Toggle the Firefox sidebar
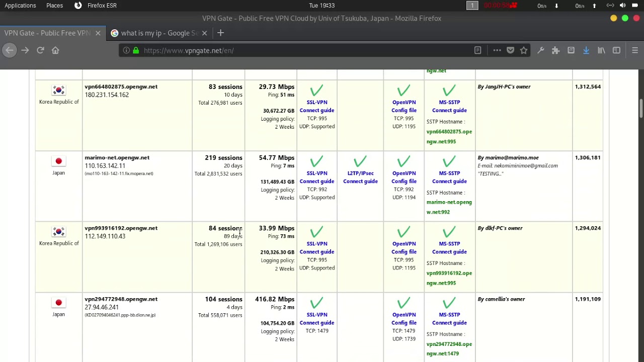This screenshot has height=362, width=644. click(x=616, y=50)
